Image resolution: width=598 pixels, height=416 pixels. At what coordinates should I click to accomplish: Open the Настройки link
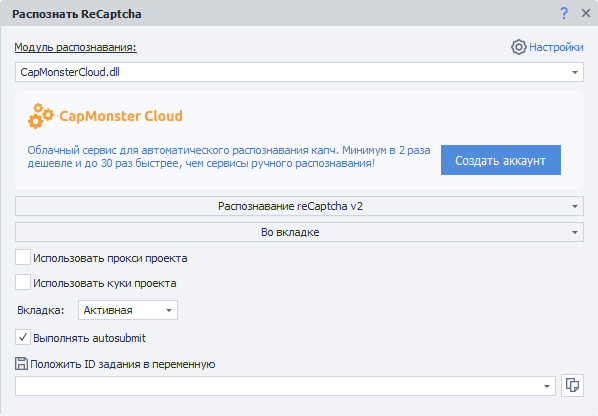tap(556, 47)
